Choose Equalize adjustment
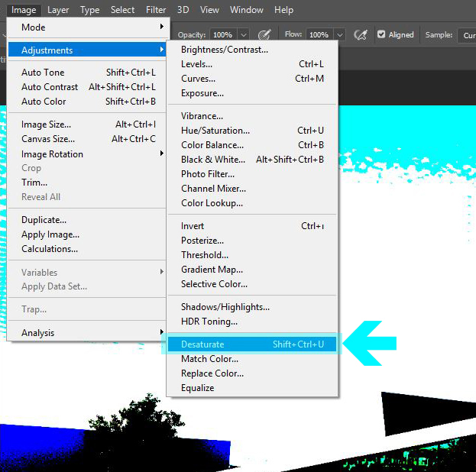Viewport: 476px width, 472px height. (x=252, y=388)
